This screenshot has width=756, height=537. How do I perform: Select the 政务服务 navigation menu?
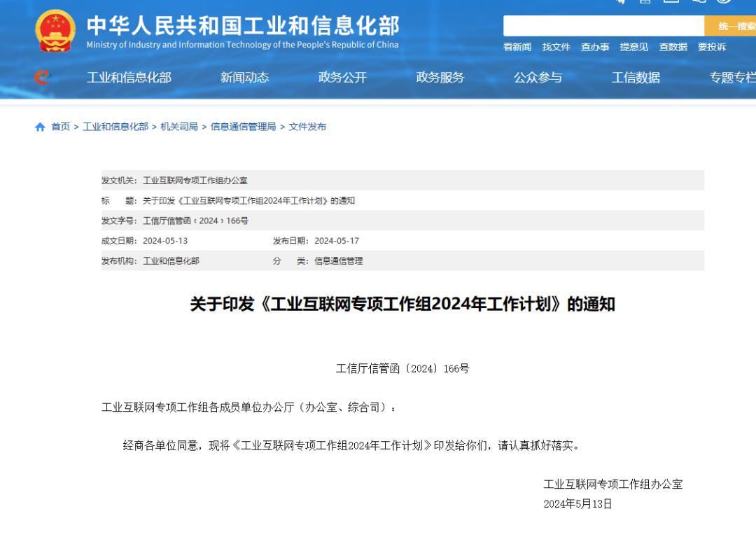click(440, 78)
